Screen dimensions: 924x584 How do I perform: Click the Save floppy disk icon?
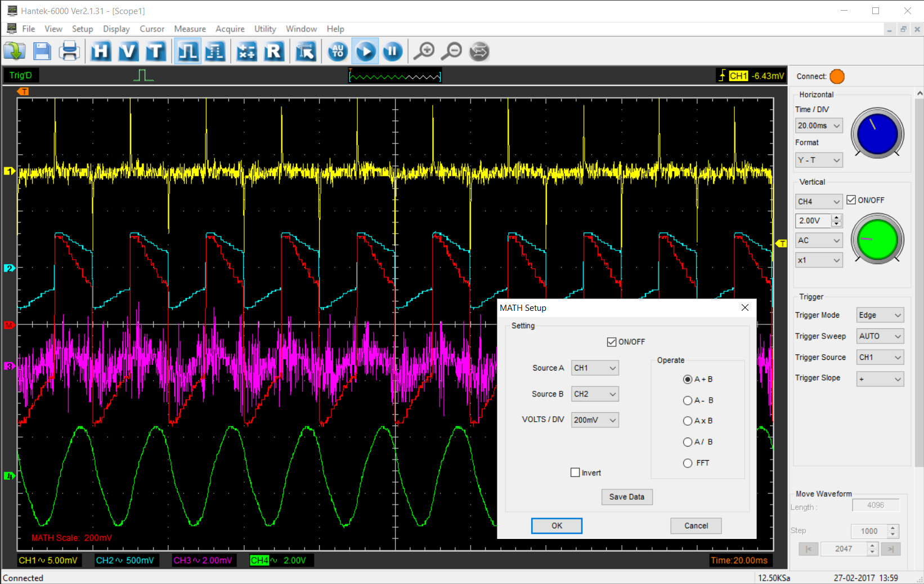[x=42, y=52]
